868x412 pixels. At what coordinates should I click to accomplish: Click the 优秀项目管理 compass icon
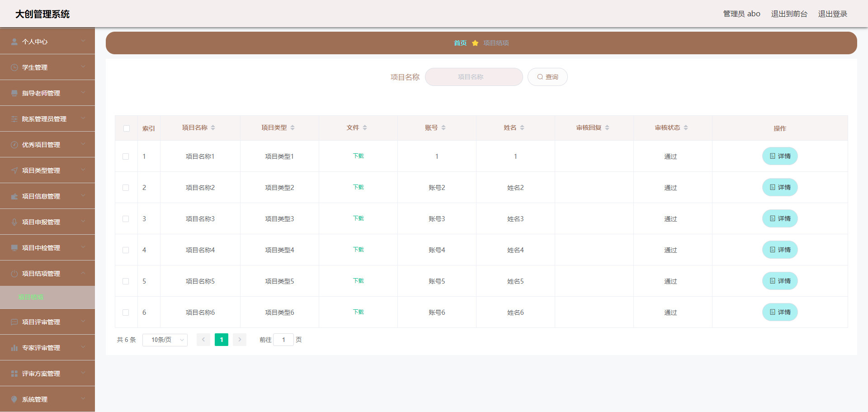[x=14, y=145]
